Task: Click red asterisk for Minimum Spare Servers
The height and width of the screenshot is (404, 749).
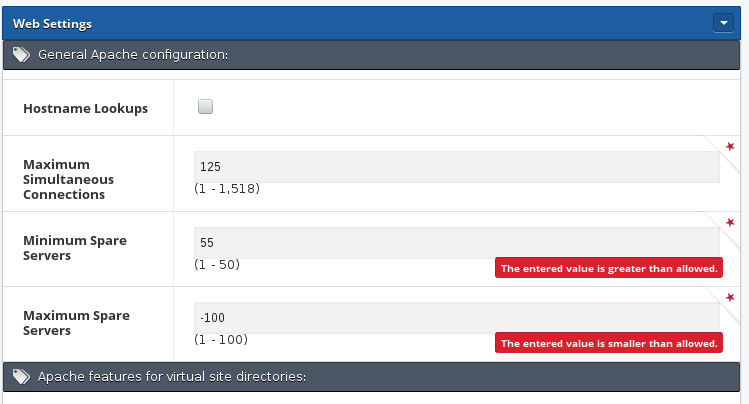Action: 730,223
